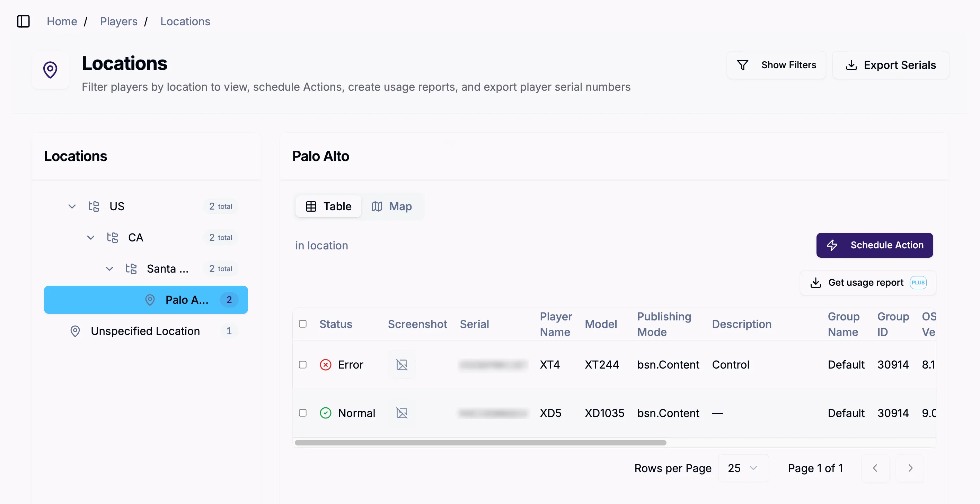The height and width of the screenshot is (504, 980).
Task: Open missing screenshot icon in Error row
Action: click(402, 364)
